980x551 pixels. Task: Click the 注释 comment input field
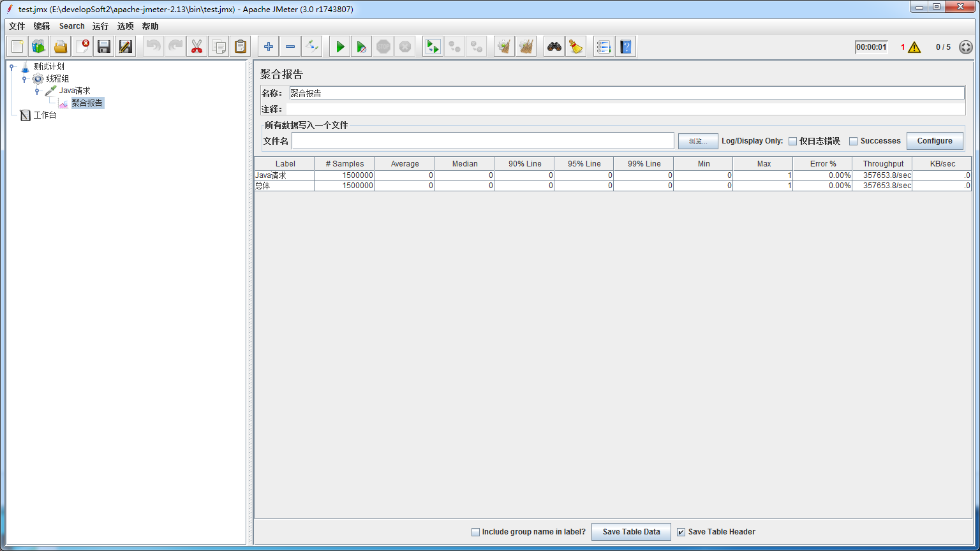pos(627,109)
